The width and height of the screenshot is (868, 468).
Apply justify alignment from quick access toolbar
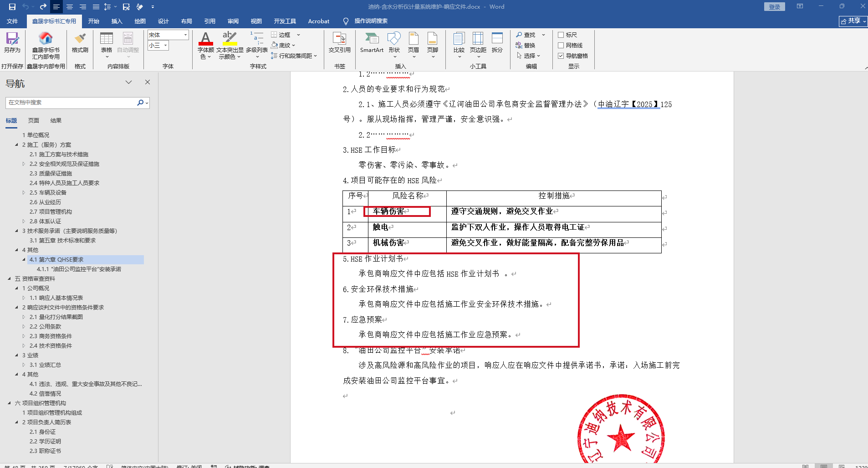pos(96,7)
